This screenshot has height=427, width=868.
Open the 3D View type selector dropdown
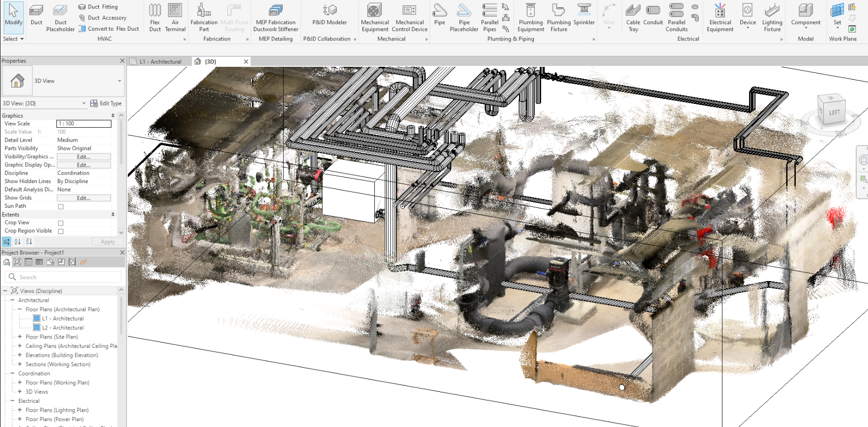(119, 81)
